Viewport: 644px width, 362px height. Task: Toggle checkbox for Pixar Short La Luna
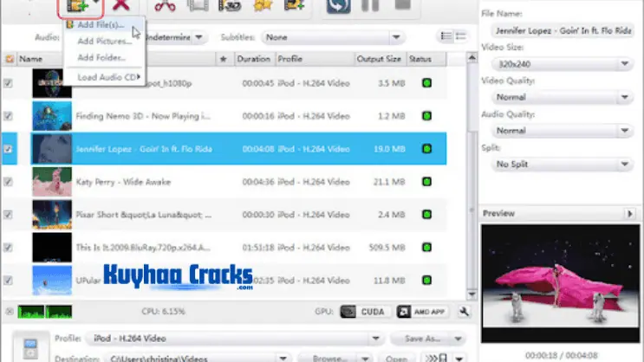click(x=9, y=215)
